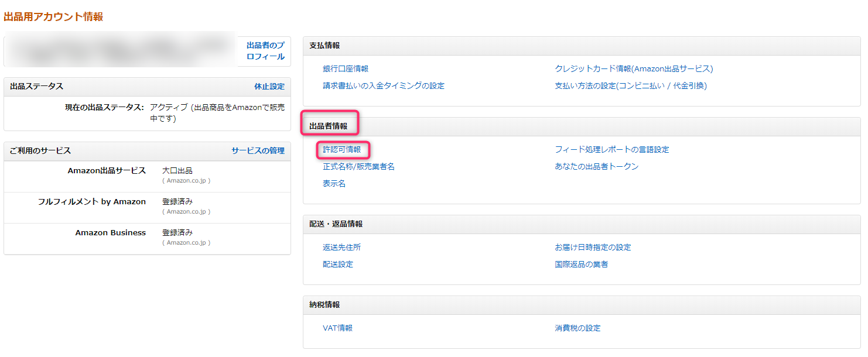Click the 出品者情報 section header
This screenshot has height=357, width=868.
(x=329, y=126)
